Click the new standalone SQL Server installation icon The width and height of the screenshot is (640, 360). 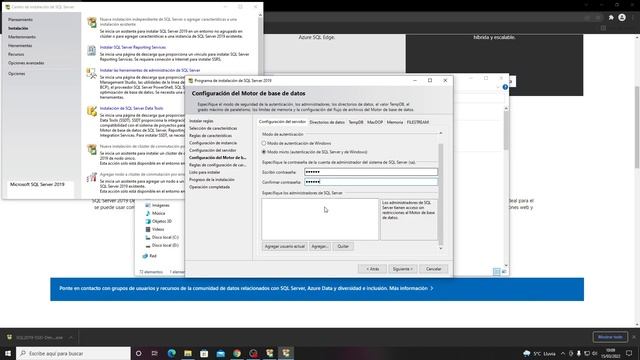[x=92, y=22]
